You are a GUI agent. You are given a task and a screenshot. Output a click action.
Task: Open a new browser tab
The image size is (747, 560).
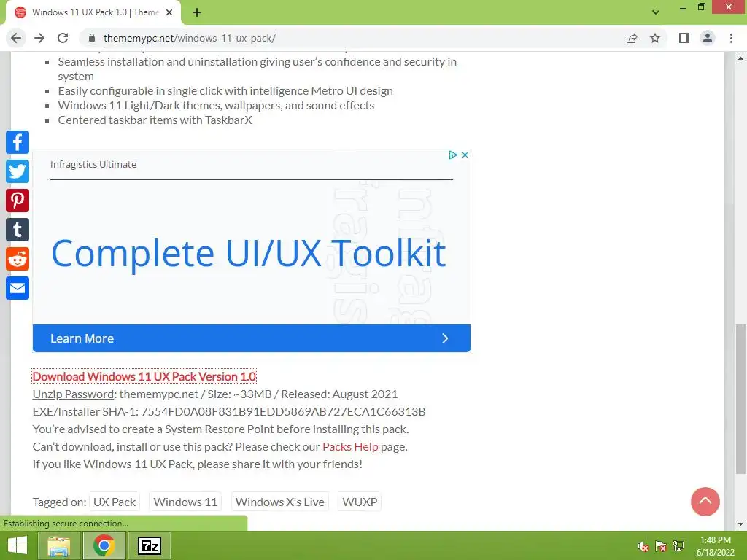click(197, 13)
